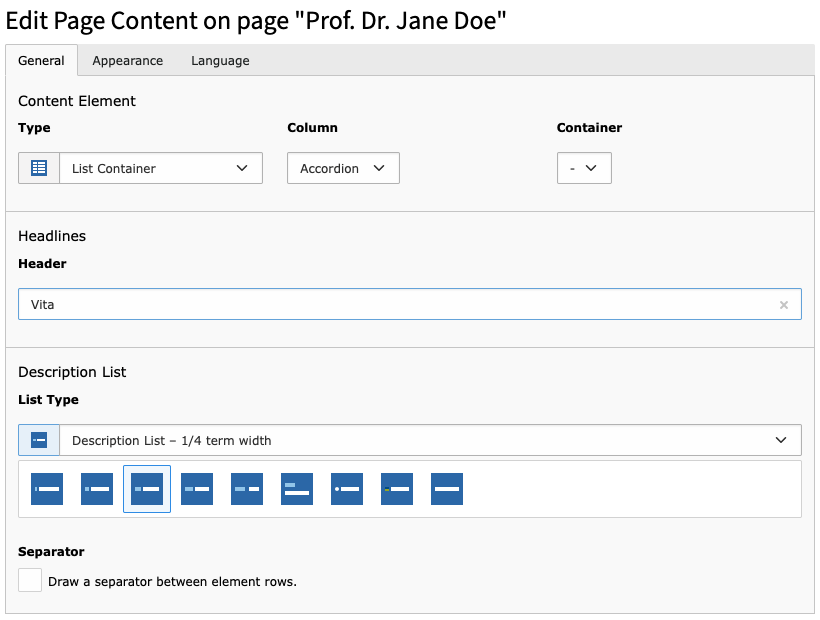Enable the separator between element rows checkbox
Screen dimensions: 820x620
click(x=30, y=580)
